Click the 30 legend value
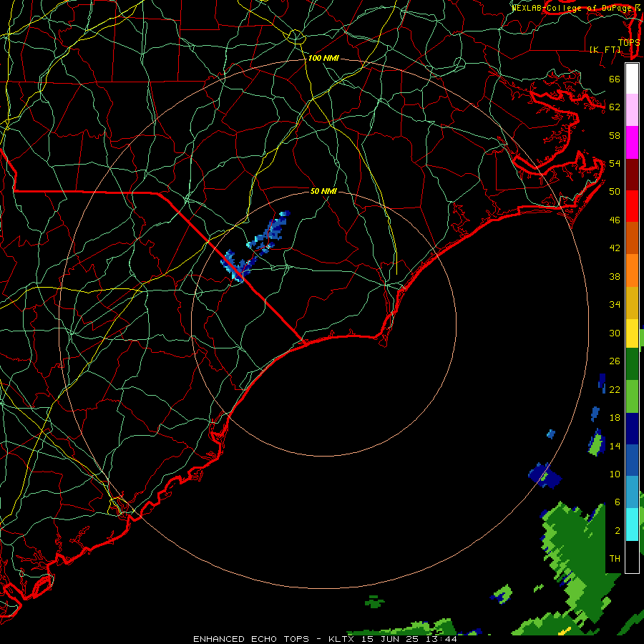 click(x=615, y=333)
